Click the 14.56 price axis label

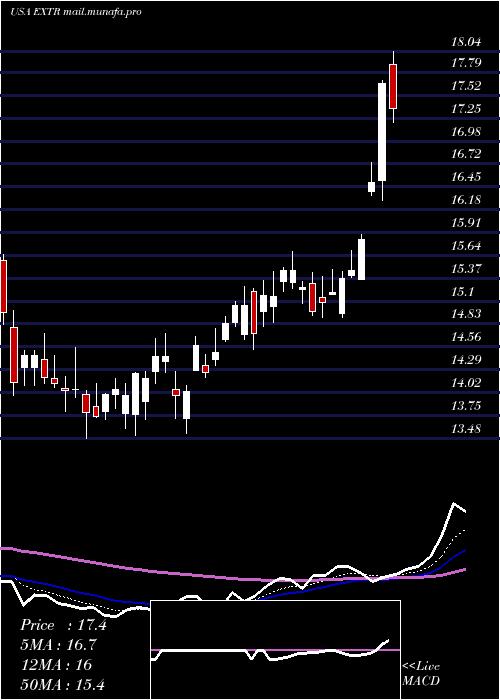pos(466,337)
